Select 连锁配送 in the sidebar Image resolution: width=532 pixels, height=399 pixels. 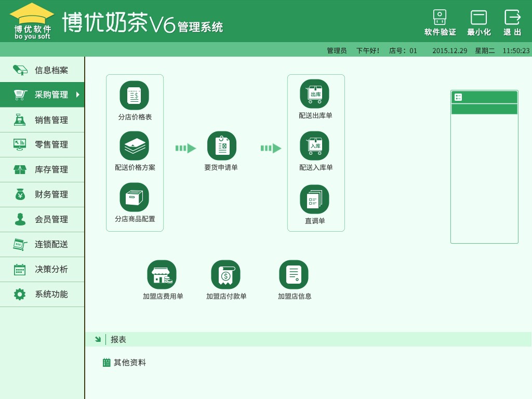point(42,244)
